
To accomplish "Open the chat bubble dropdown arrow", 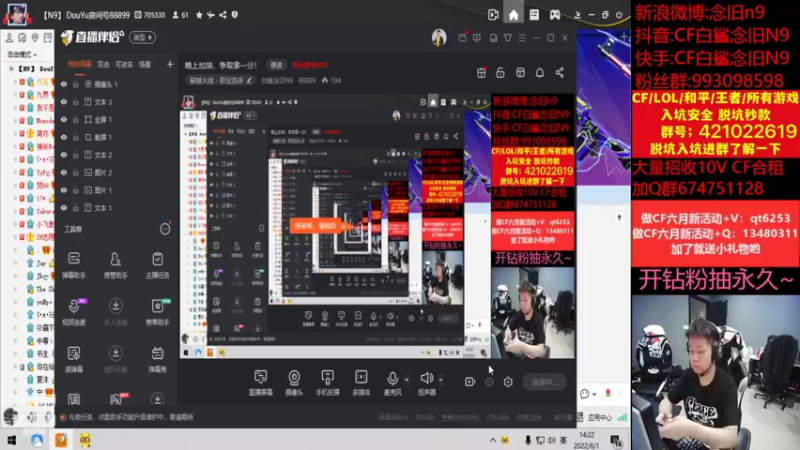I will [594, 394].
